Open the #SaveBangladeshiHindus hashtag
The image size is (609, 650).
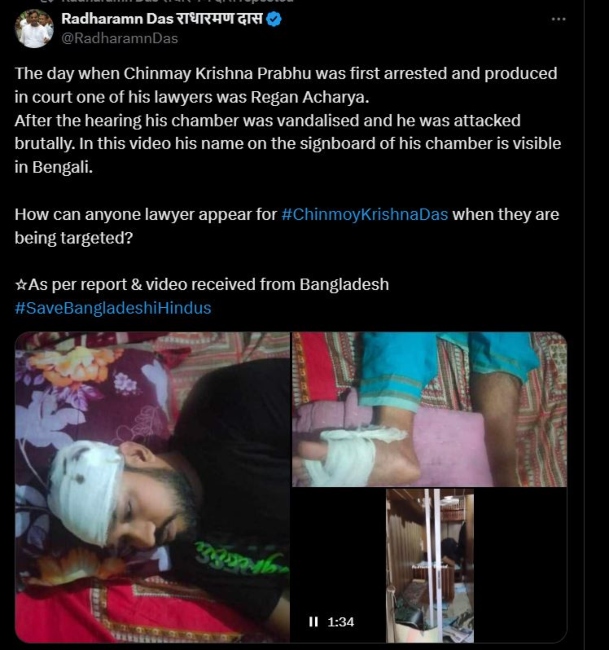coord(113,308)
